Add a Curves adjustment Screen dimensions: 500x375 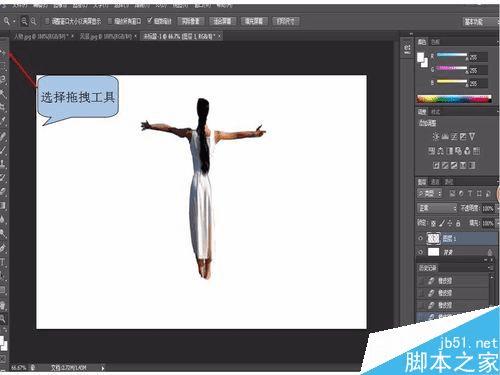[454, 136]
